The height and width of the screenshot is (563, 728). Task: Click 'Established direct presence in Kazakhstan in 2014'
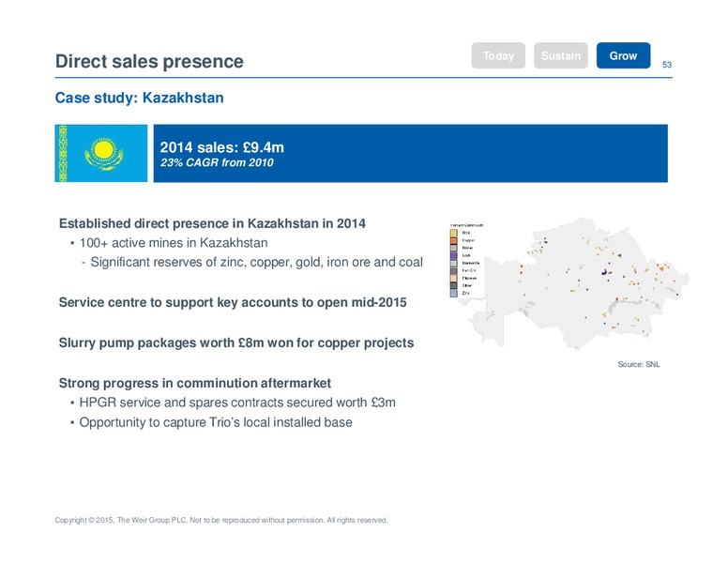click(x=212, y=223)
